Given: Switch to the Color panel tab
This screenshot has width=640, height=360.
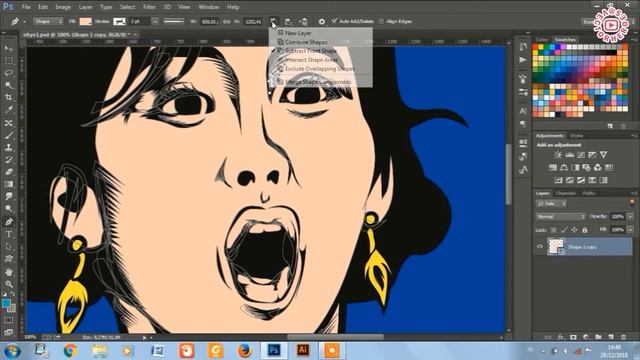Looking at the screenshot, I should pos(542,40).
